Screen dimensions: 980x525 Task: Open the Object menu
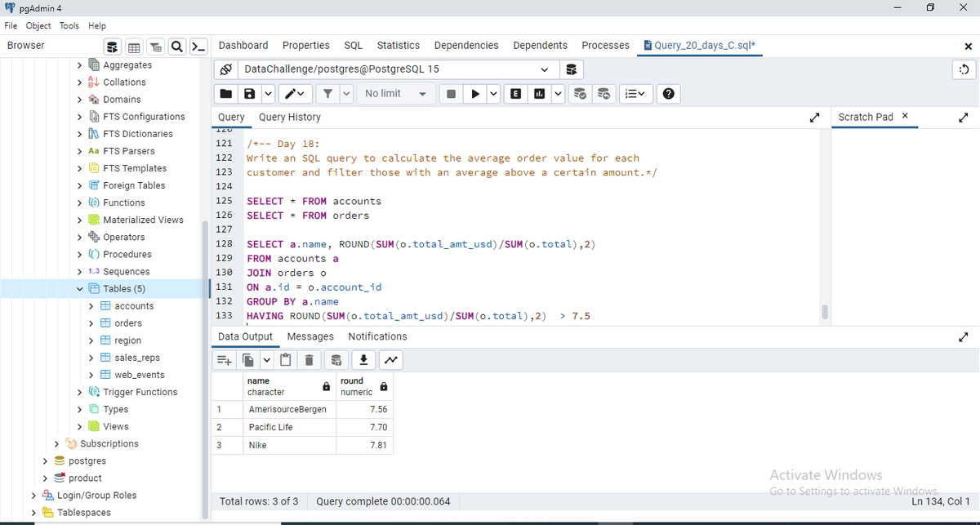pos(39,26)
